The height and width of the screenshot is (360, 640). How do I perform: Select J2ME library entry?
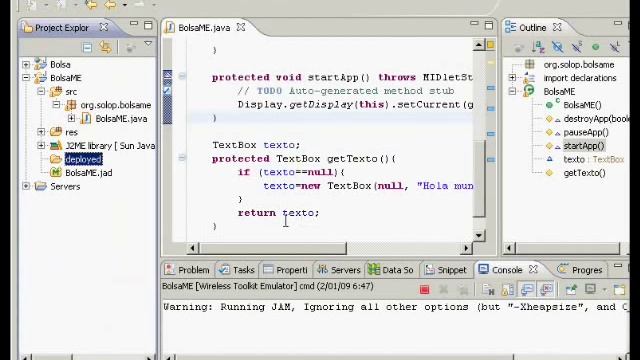pos(110,145)
